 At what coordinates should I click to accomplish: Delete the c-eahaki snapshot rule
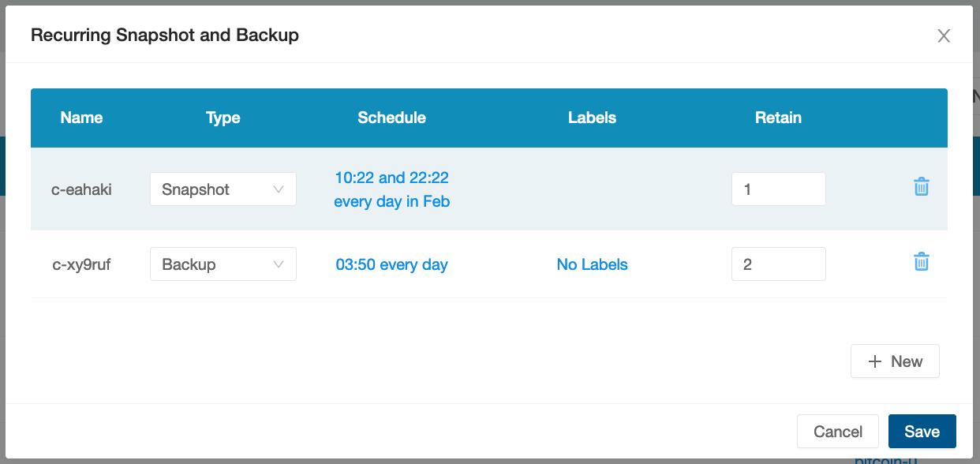(x=921, y=189)
